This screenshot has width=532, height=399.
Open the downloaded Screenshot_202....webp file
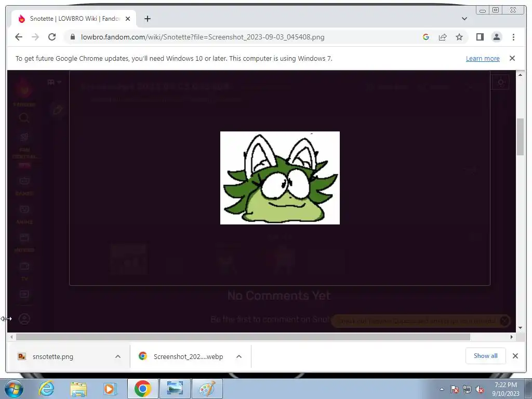tap(181, 356)
